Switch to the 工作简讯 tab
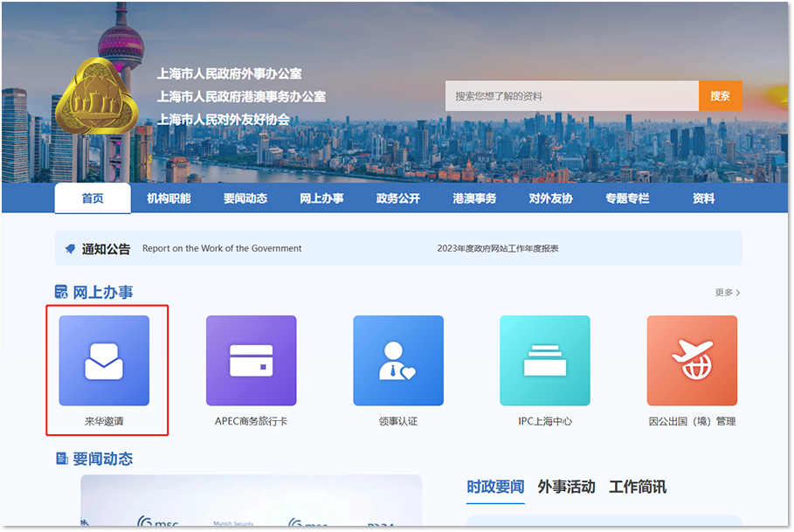This screenshot has height=532, width=794. [x=638, y=487]
